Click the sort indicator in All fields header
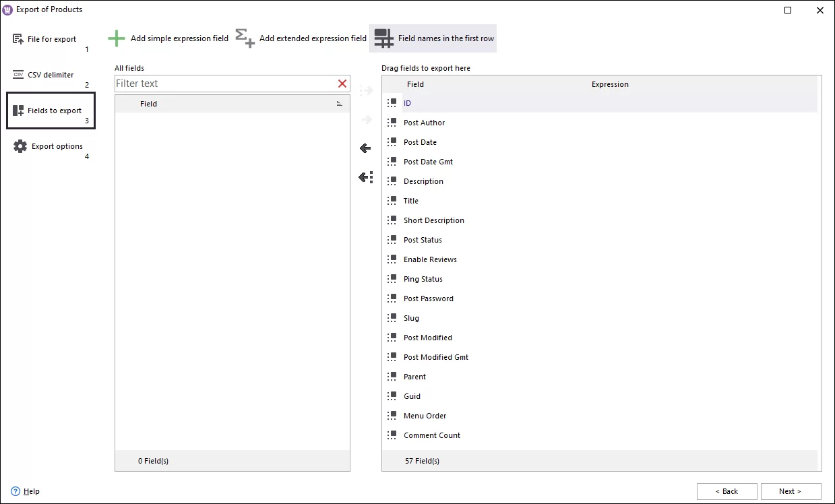This screenshot has width=835, height=504. click(339, 104)
